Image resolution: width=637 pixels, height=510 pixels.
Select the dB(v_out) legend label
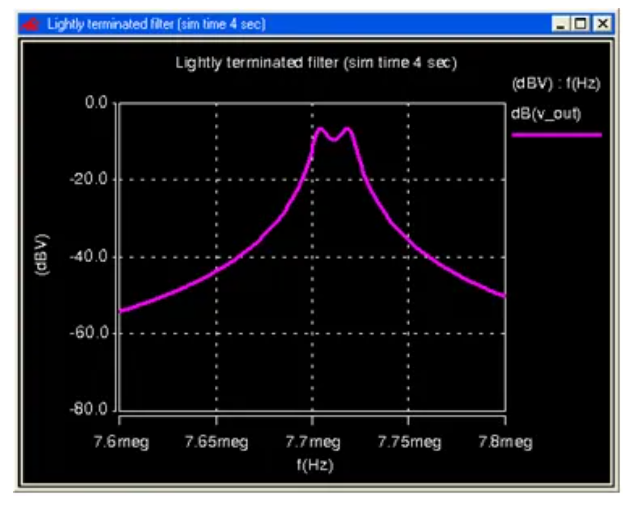546,113
